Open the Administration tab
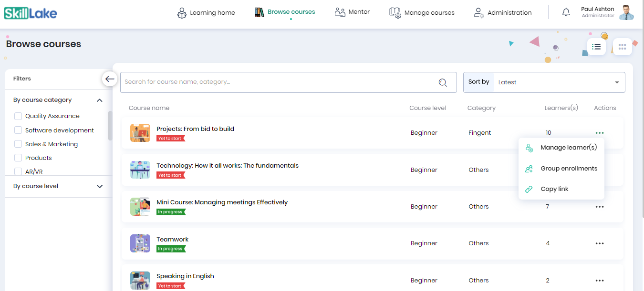 pos(503,13)
